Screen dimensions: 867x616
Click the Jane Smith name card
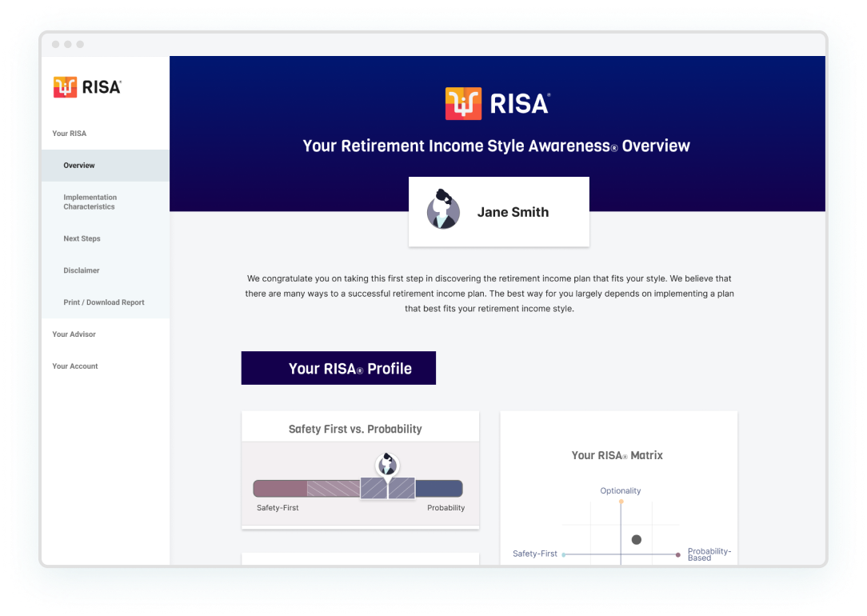click(x=513, y=212)
